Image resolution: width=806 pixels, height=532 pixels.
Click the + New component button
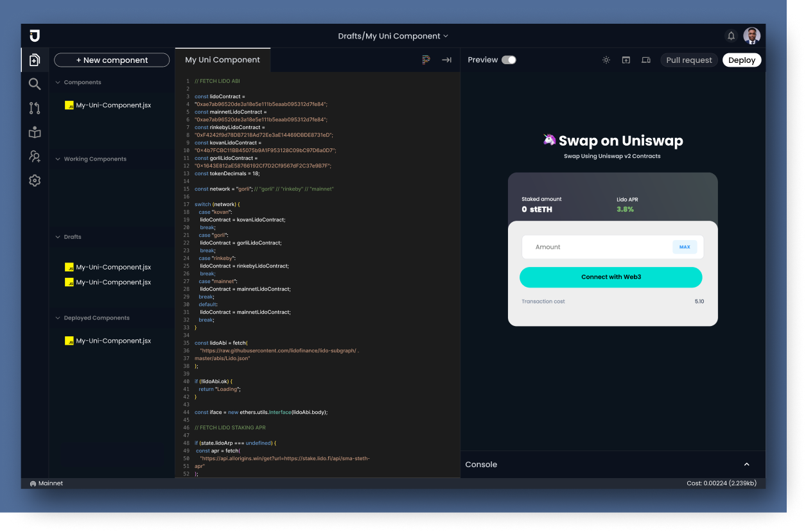pyautogui.click(x=112, y=60)
